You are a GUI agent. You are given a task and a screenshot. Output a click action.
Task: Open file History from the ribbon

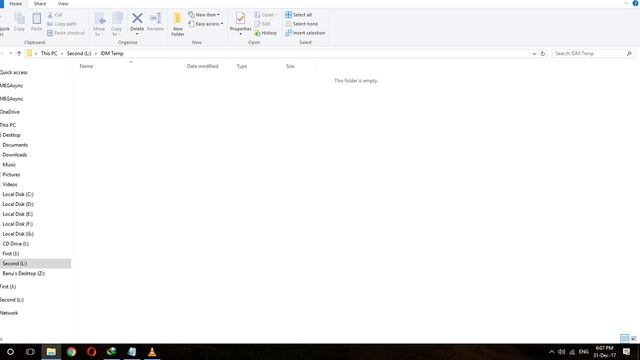266,33
